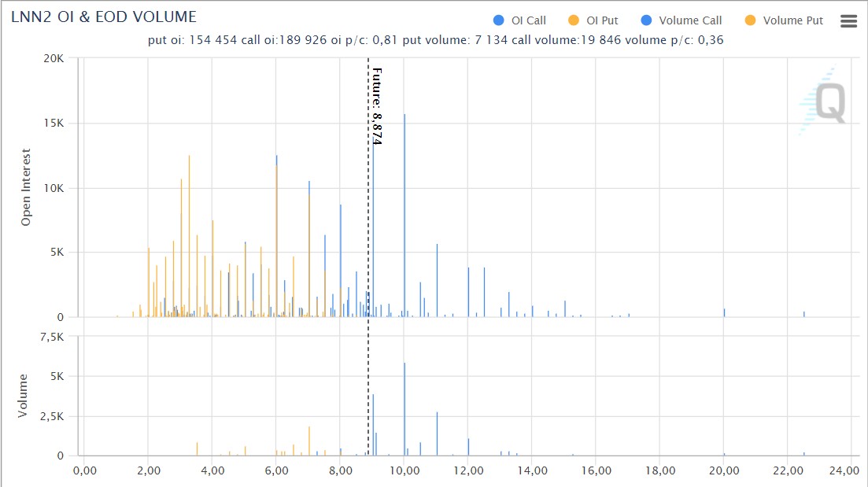Click the orange Volume Put legend dot
The width and height of the screenshot is (868, 487).
point(749,20)
